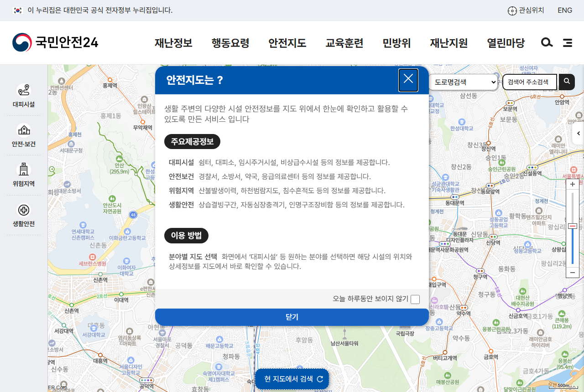
Task: Switch language with ENG link
Action: click(565, 10)
